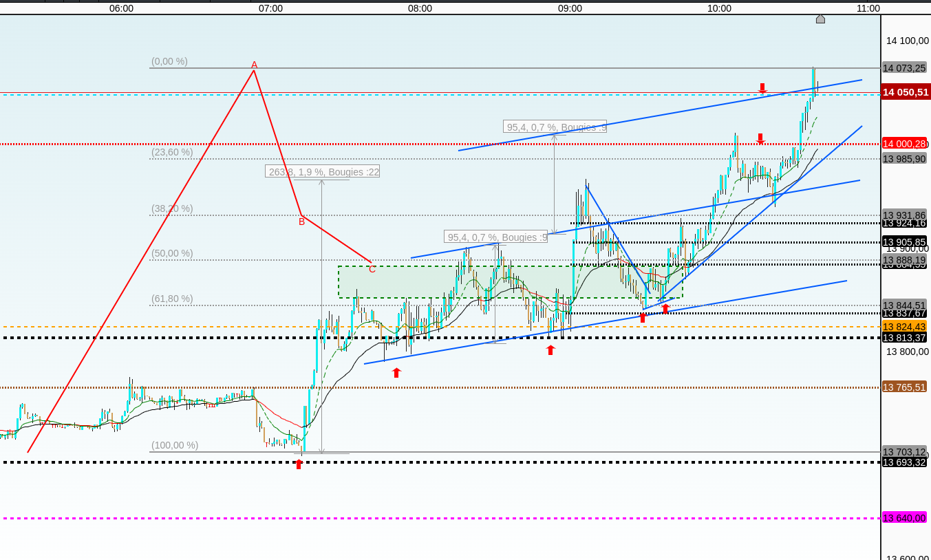This screenshot has height=560, width=931.
Task: Click the 11:00 time label
Action: pos(868,8)
